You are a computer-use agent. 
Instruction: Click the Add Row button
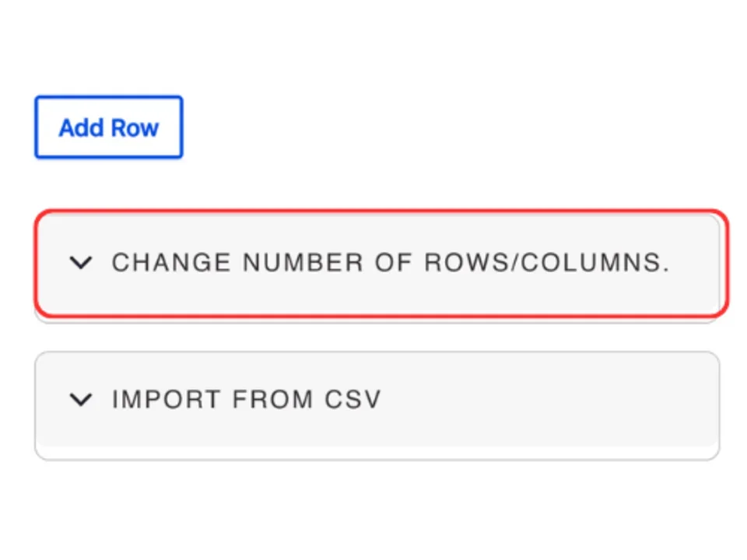pos(108,127)
